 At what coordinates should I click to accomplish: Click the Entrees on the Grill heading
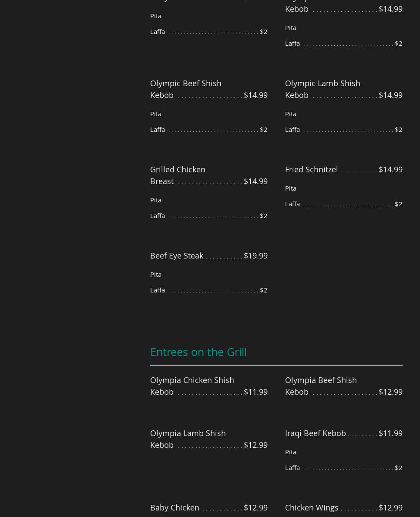click(198, 352)
